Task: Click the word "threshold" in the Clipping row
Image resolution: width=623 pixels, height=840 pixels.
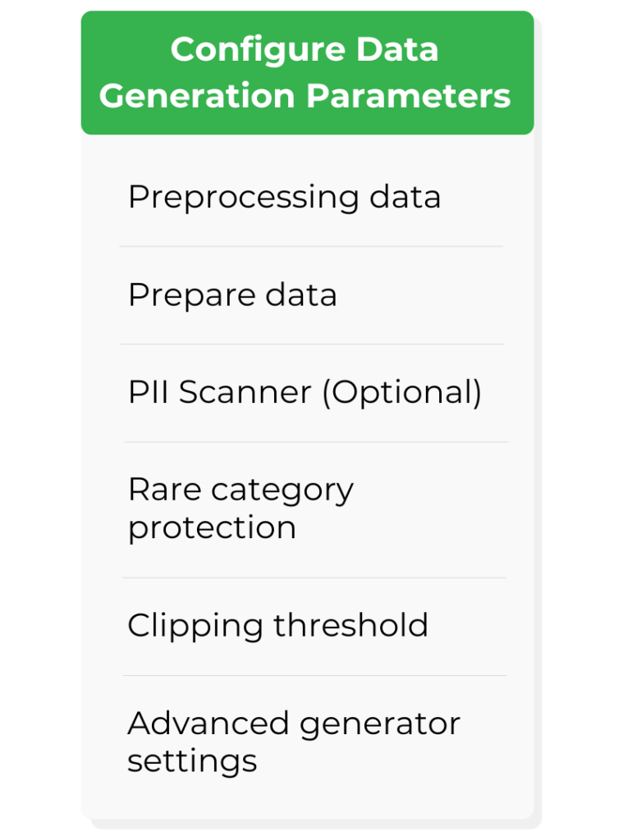Action: pos(350,625)
